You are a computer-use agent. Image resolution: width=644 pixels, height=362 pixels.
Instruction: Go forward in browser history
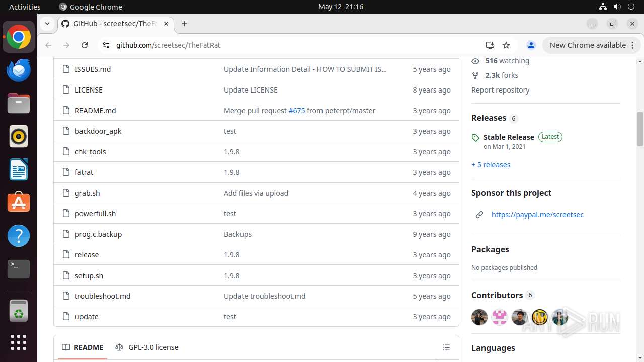point(66,45)
